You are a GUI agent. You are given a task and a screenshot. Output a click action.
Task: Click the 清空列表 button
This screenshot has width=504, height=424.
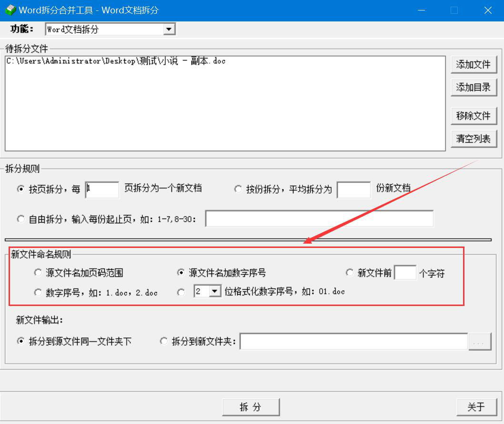[474, 138]
